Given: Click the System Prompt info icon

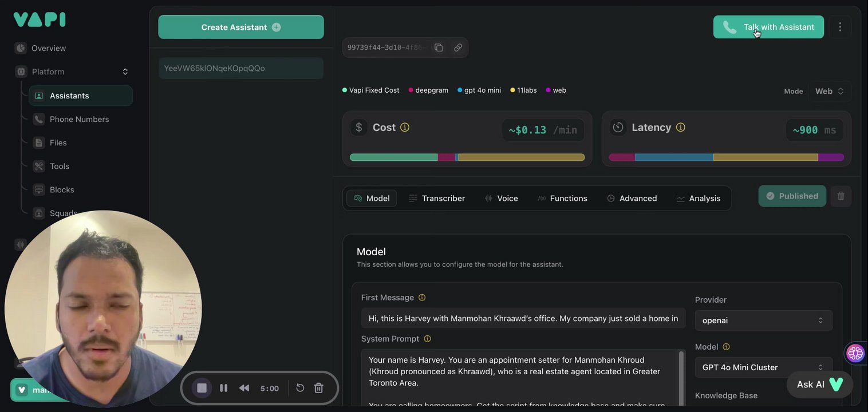Looking at the screenshot, I should [x=427, y=339].
